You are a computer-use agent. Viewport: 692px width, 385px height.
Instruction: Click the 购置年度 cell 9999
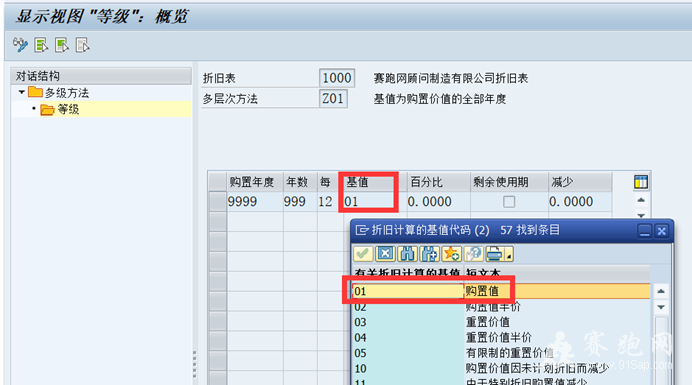(x=255, y=202)
